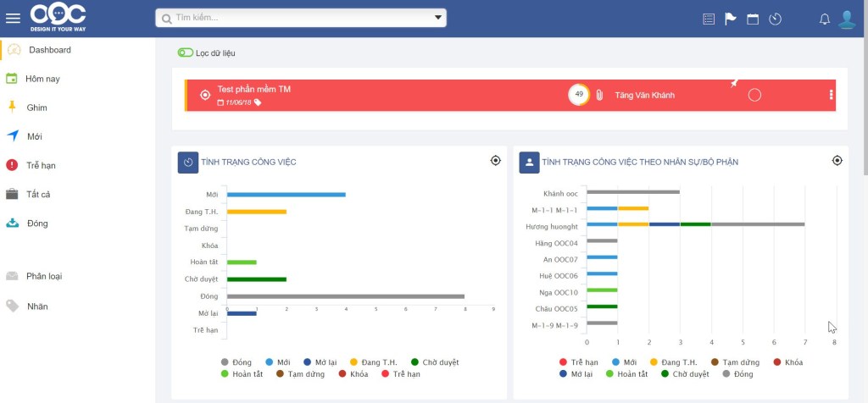
Task: Click the blue Mới bar in left chart
Action: click(287, 195)
